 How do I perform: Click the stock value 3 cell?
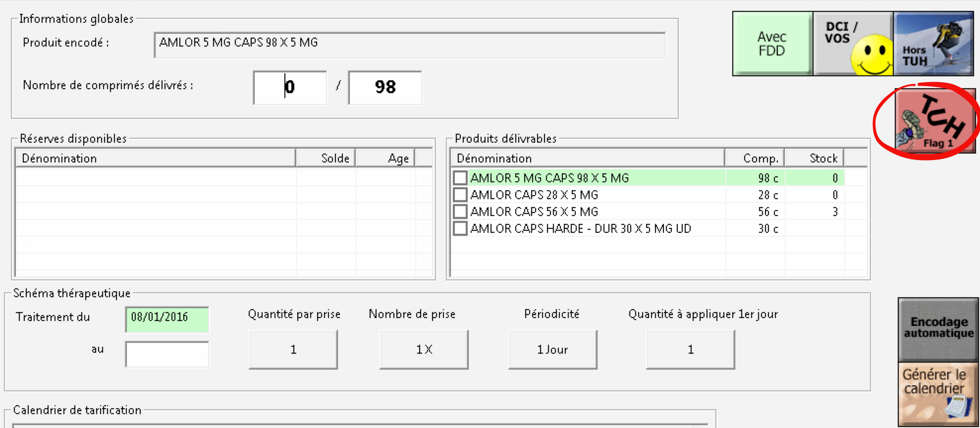(815, 212)
